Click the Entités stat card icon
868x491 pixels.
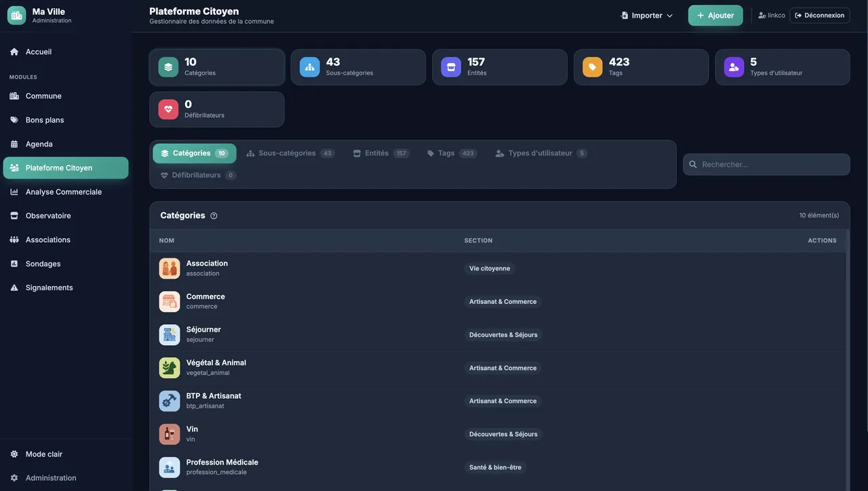pyautogui.click(x=451, y=67)
